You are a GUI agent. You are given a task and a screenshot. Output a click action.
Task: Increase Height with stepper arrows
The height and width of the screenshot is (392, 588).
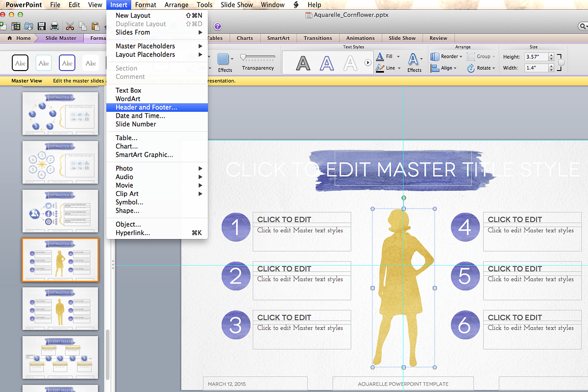552,54
